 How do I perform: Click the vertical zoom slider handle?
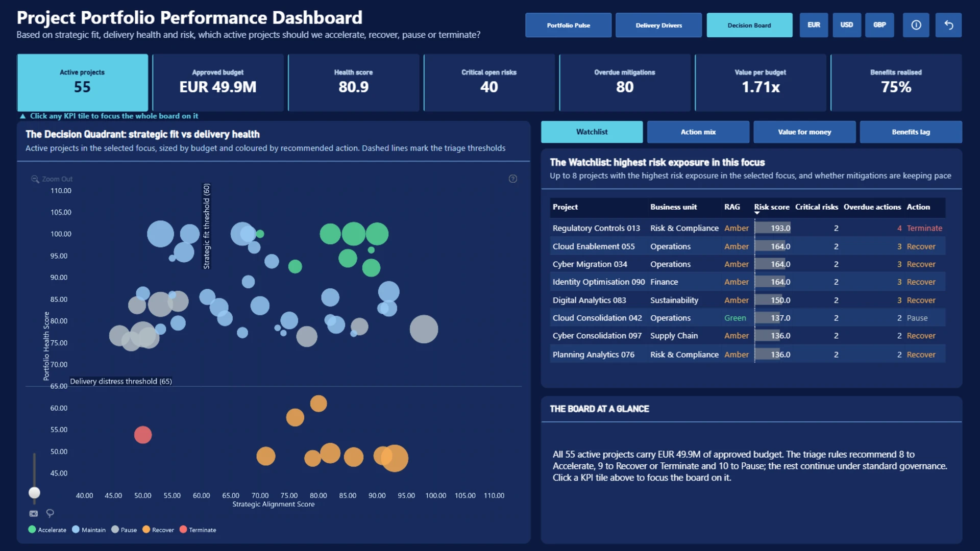click(34, 492)
